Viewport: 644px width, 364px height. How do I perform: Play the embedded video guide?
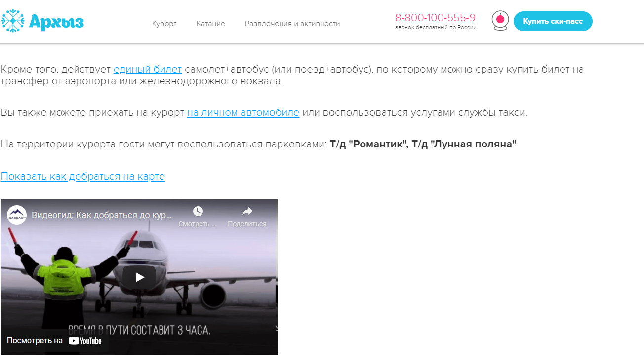click(139, 277)
